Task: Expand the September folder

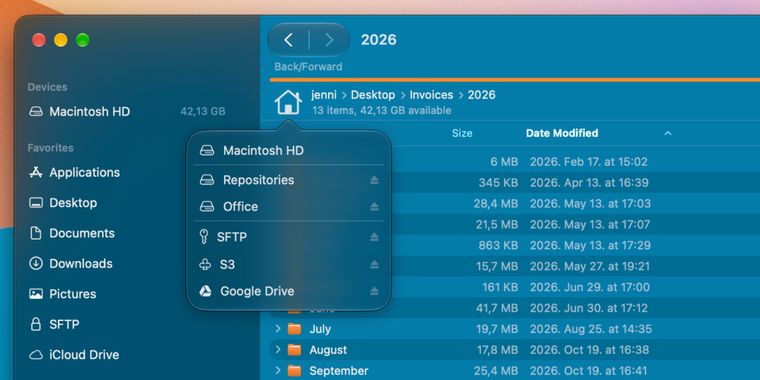Action: click(x=278, y=371)
